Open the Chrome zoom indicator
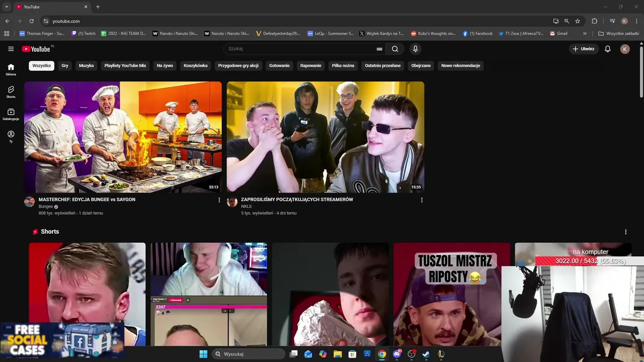This screenshot has height=362, width=644. click(x=567, y=21)
